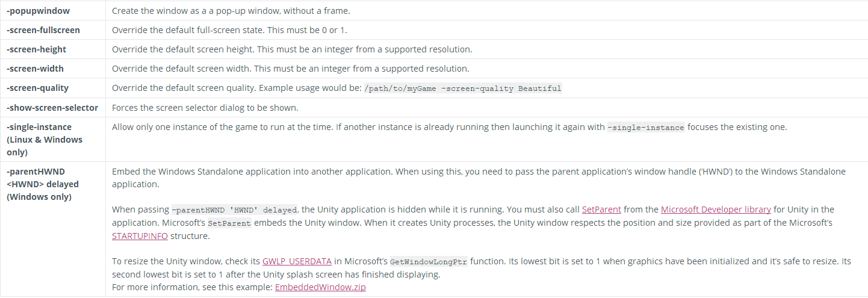Click the -popupwindow argument cell
This screenshot has height=298, width=868.
pyautogui.click(x=52, y=11)
